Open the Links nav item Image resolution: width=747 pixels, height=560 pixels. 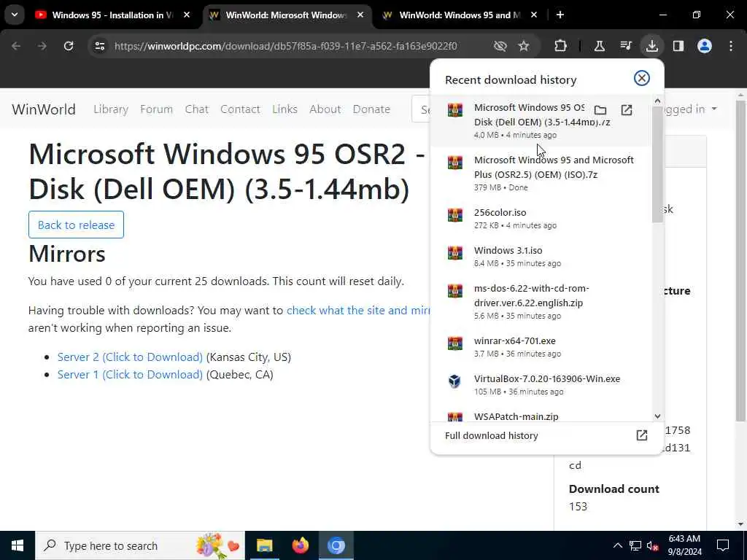[x=285, y=109]
